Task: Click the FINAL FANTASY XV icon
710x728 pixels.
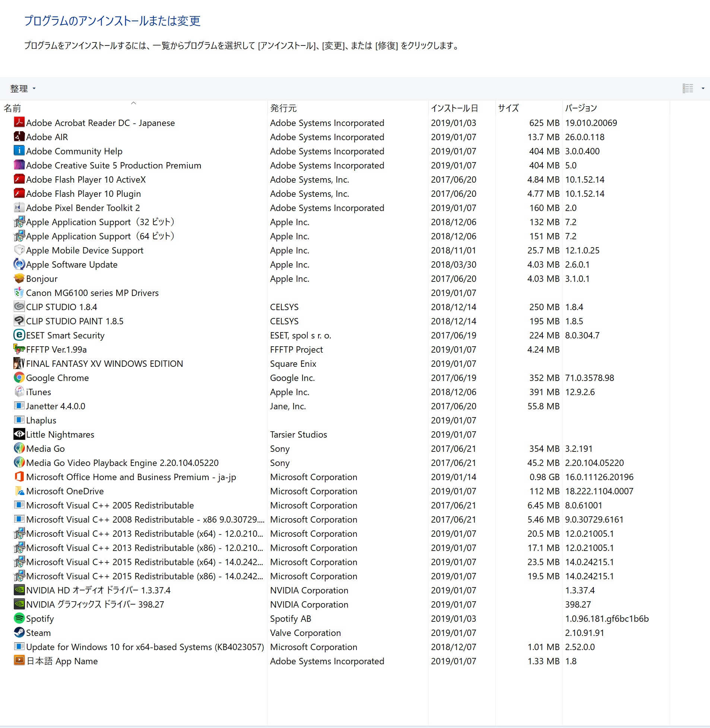Action: 19,363
